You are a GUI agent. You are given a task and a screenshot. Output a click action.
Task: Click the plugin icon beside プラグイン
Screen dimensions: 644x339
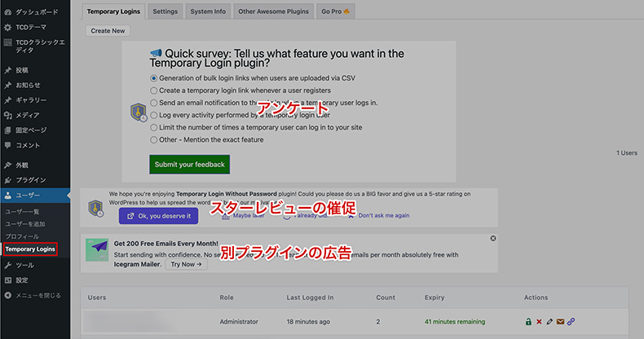(8, 180)
